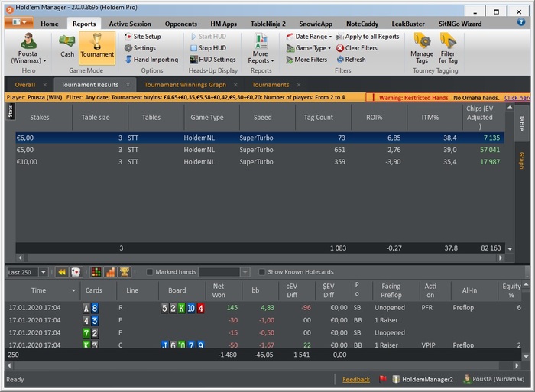Switch to the Tournament Winnings Graph tab
The image size is (535, 392).
(x=185, y=85)
